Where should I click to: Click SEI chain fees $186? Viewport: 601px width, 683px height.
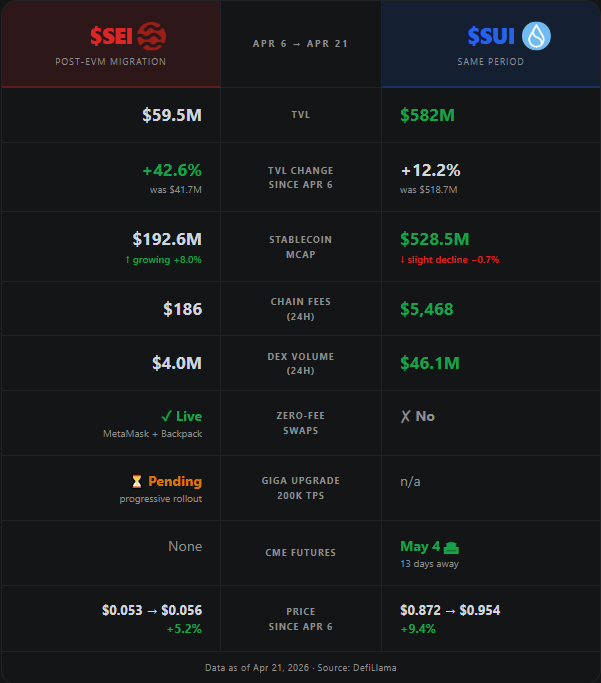point(182,309)
